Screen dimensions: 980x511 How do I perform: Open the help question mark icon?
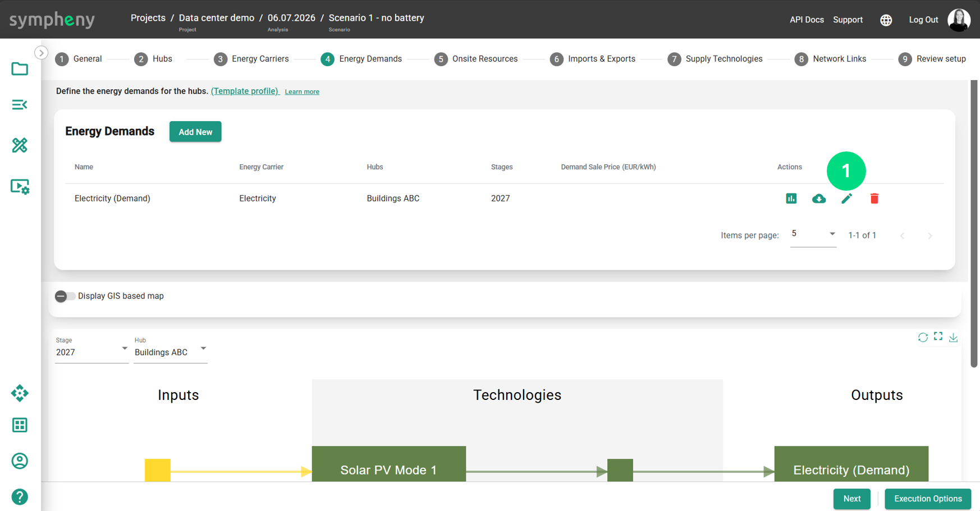point(20,497)
